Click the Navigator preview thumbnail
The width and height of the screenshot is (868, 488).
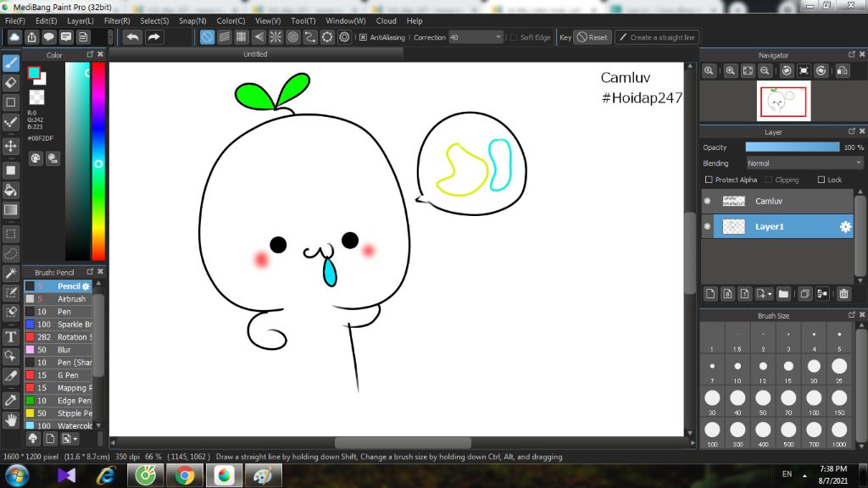click(783, 102)
